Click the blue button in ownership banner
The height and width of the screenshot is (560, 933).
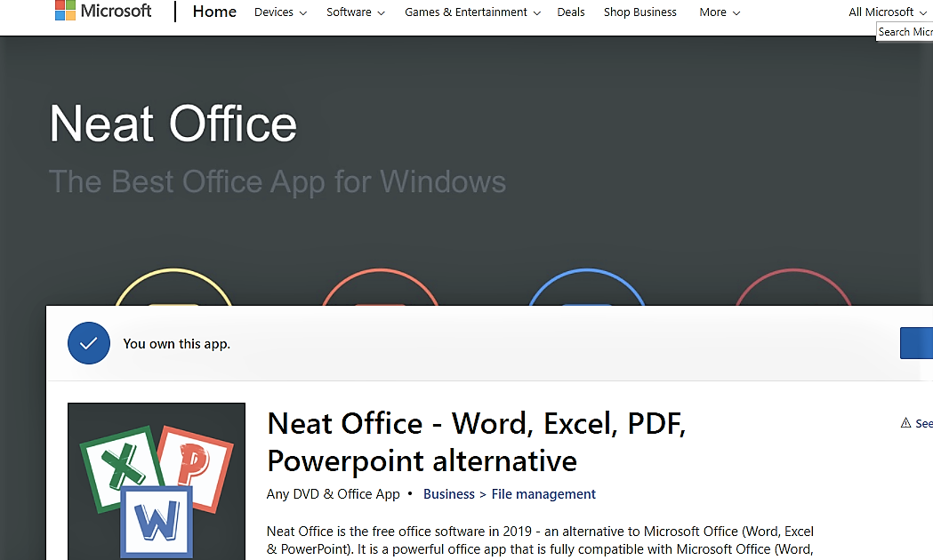pos(916,343)
